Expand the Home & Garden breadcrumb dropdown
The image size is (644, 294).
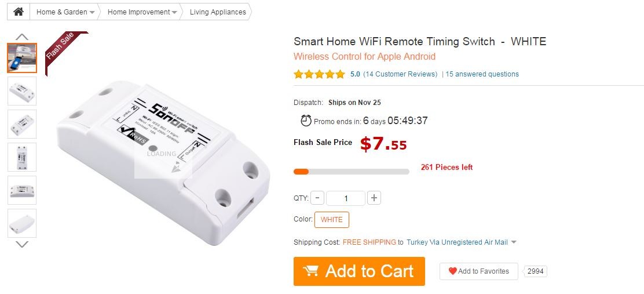click(x=92, y=12)
